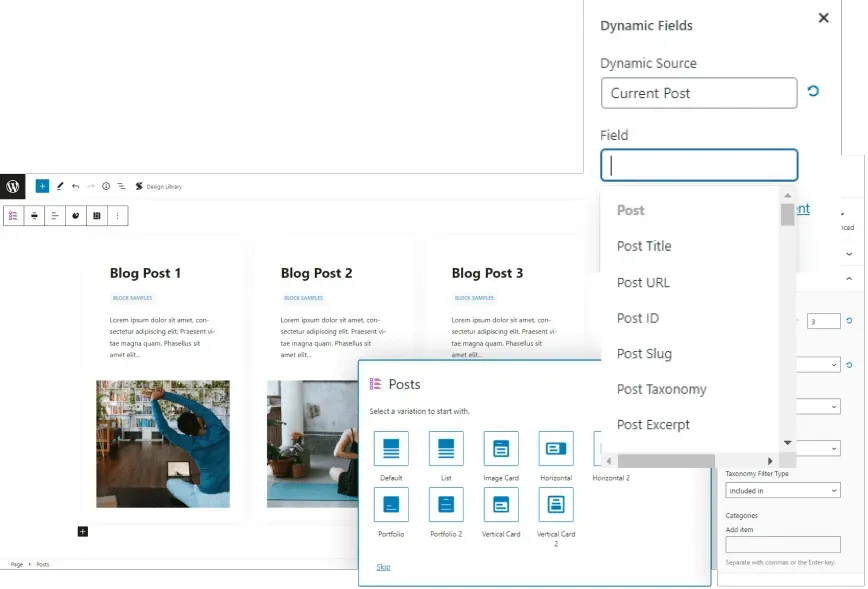Click the field list scroll down arrow
Viewport: 868px width, 589px height.
coord(787,443)
